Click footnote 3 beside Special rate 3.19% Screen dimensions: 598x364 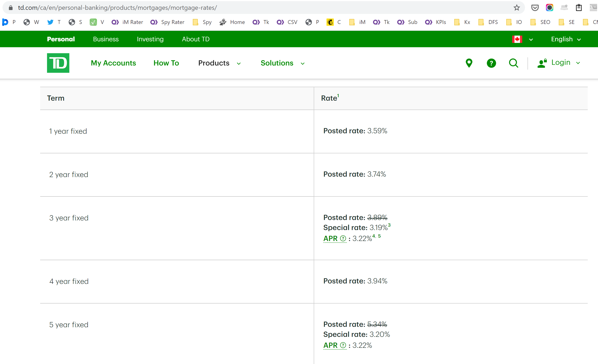(x=389, y=225)
